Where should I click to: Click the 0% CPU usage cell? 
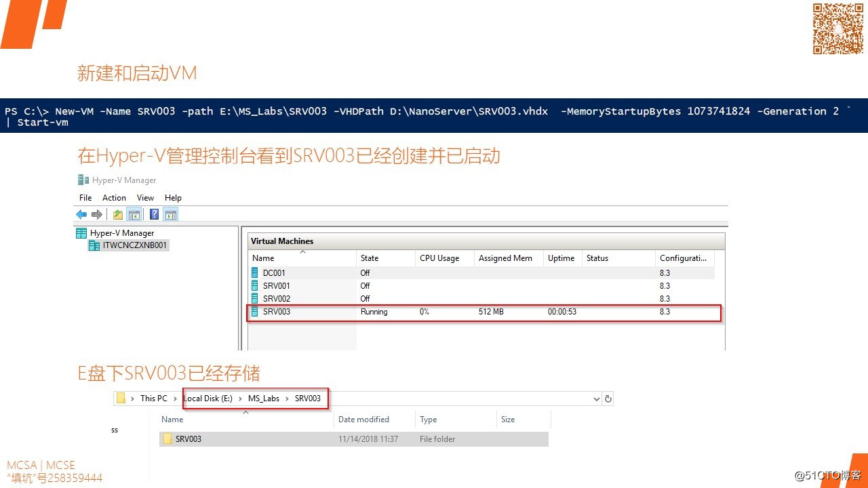pos(425,312)
